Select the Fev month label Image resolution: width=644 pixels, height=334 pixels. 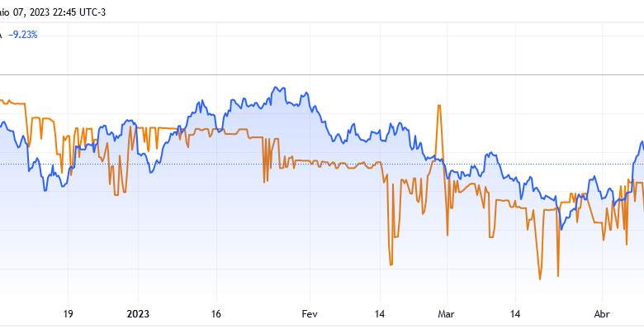pos(310,314)
